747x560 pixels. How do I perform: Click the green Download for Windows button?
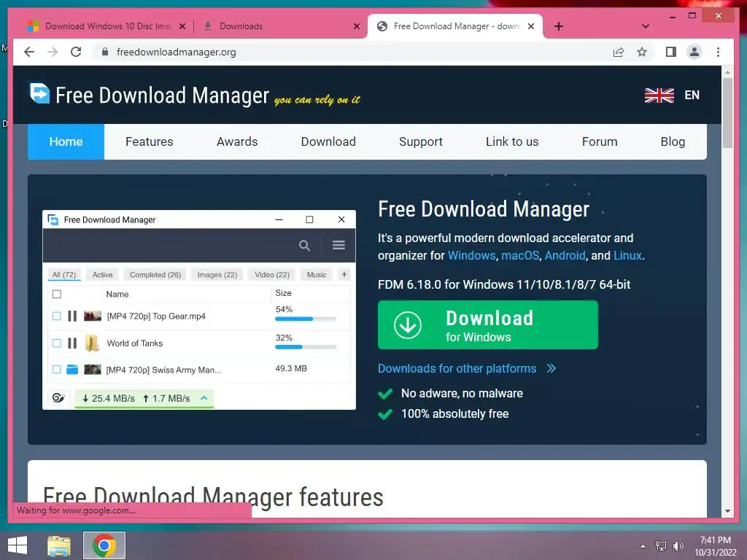(x=487, y=324)
